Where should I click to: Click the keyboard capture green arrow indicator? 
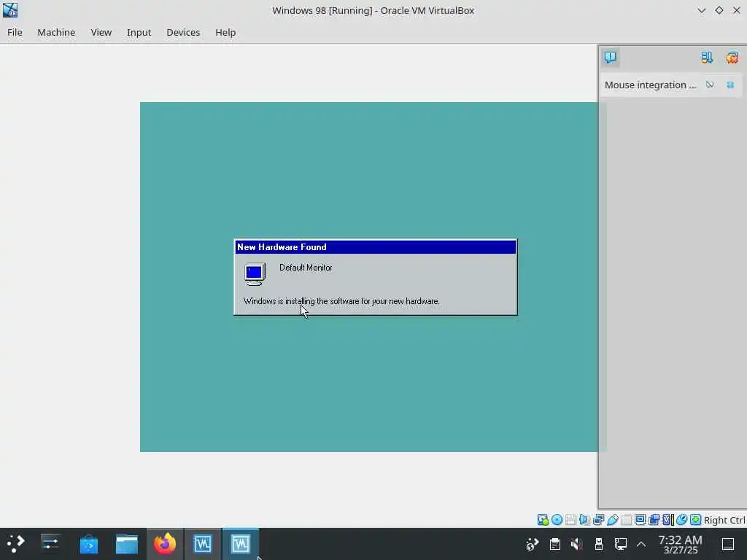(x=695, y=520)
